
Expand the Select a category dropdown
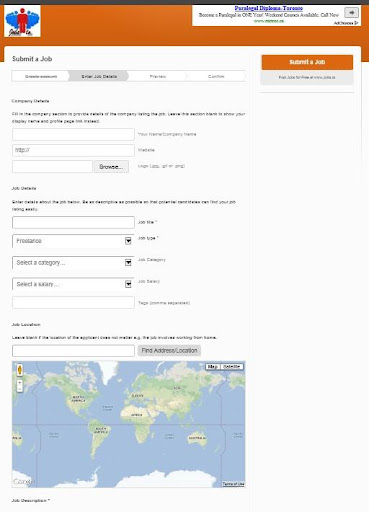(x=73, y=263)
